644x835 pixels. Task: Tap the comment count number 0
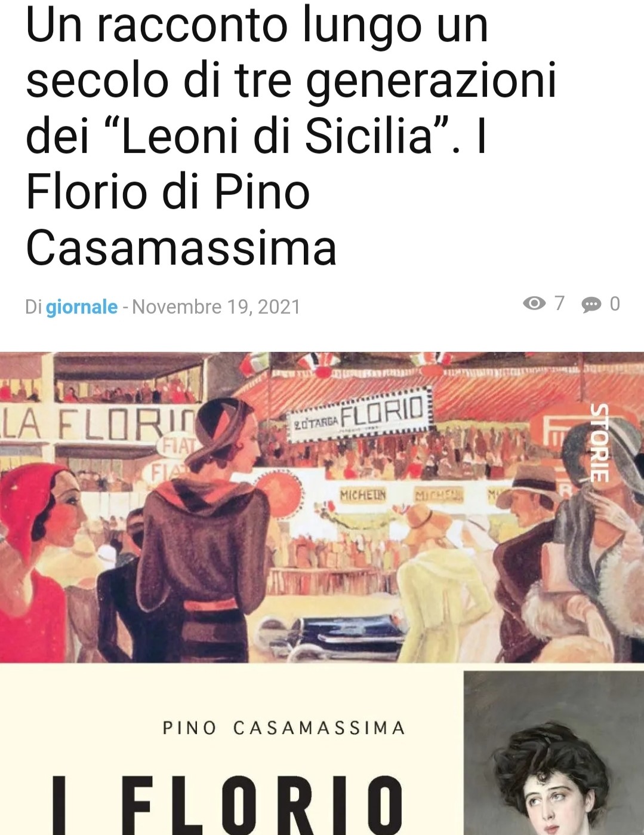[x=615, y=304]
